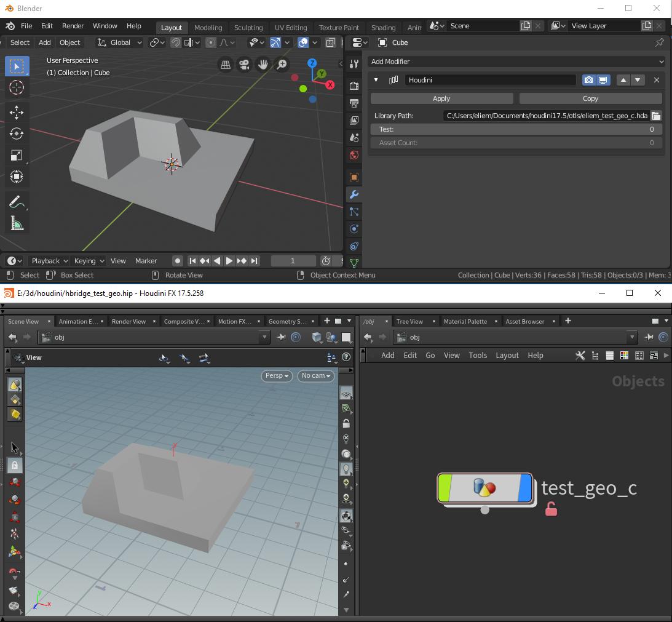Select the Blender Annotate tool
Image resolution: width=672 pixels, height=622 pixels.
pos(17,202)
